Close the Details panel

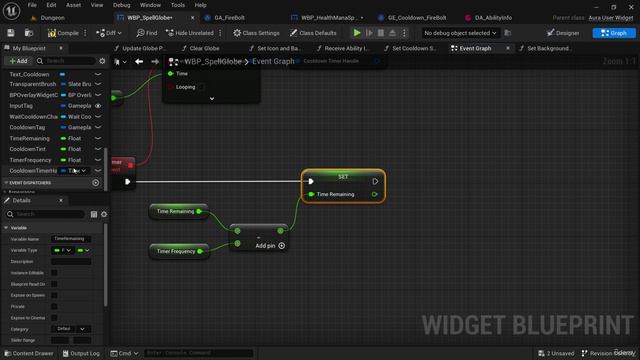click(x=61, y=200)
